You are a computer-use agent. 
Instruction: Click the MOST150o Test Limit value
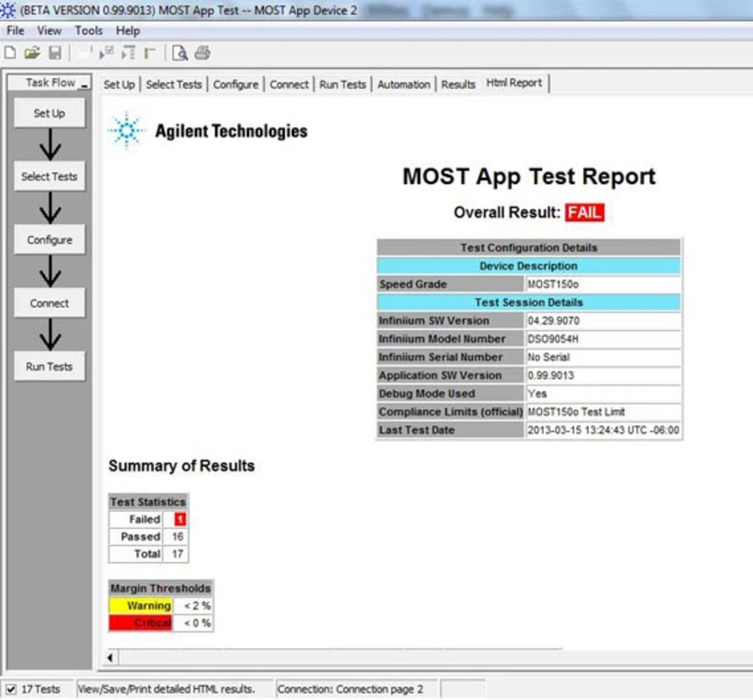click(603, 412)
